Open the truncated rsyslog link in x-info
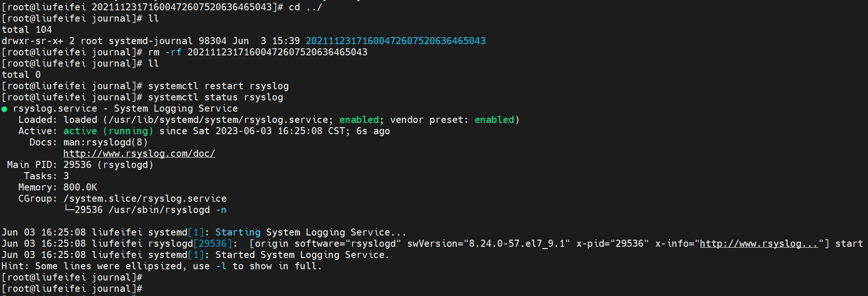The width and height of the screenshot is (868, 296). point(759,244)
